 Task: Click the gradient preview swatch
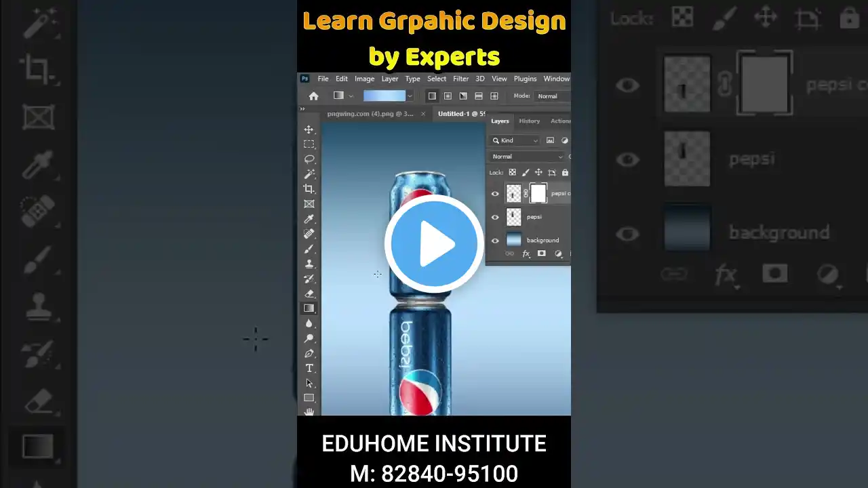click(384, 96)
